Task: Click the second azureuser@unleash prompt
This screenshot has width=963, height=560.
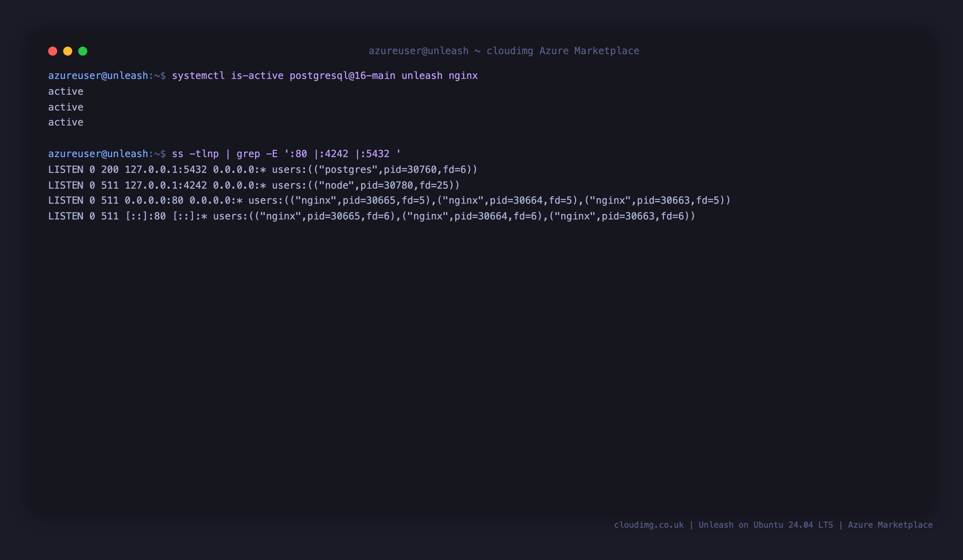Action: [98, 154]
